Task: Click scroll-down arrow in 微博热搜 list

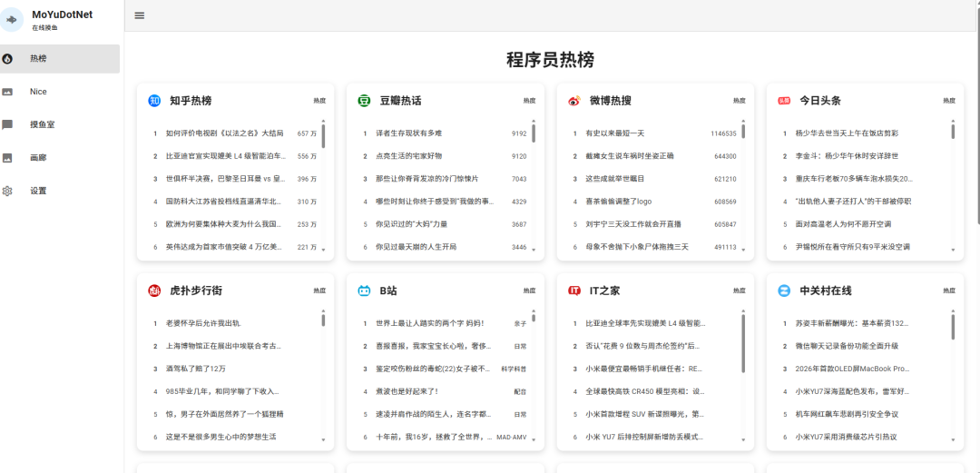Action: pos(743,250)
